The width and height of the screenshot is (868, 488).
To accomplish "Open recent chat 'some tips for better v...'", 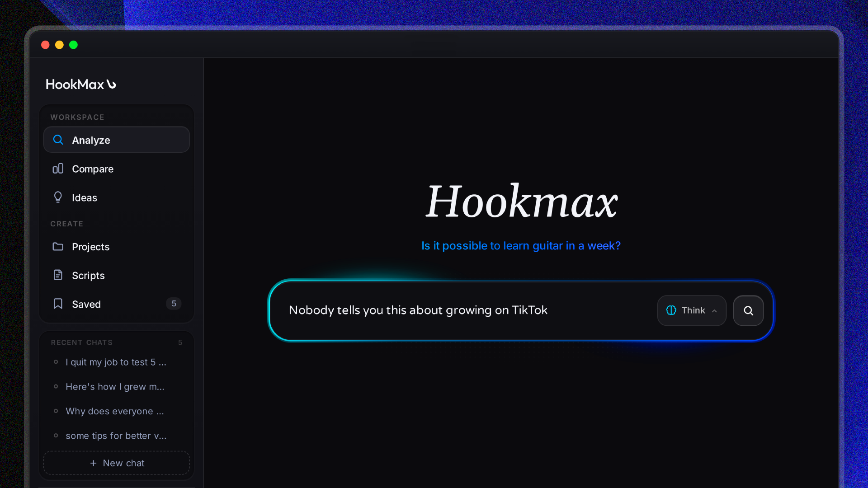I will coord(116,436).
